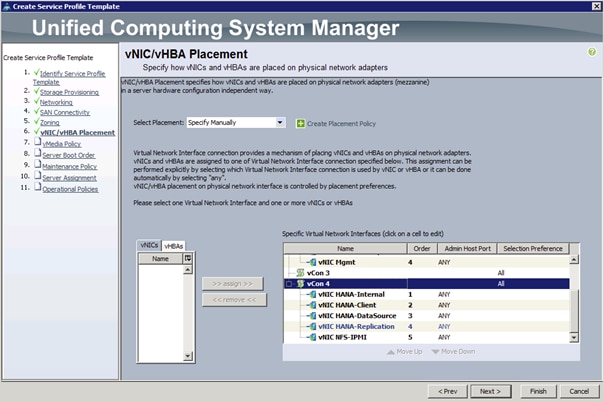Viewport: 604px width, 402px height.
Task: Click the vNIC HANA-Internal adapter icon
Action: pos(313,295)
